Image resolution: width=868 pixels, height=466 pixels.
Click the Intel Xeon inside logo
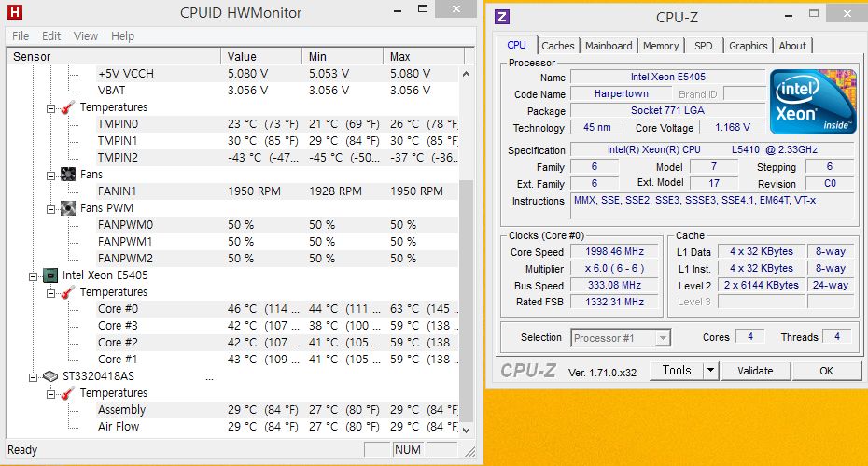click(x=813, y=102)
